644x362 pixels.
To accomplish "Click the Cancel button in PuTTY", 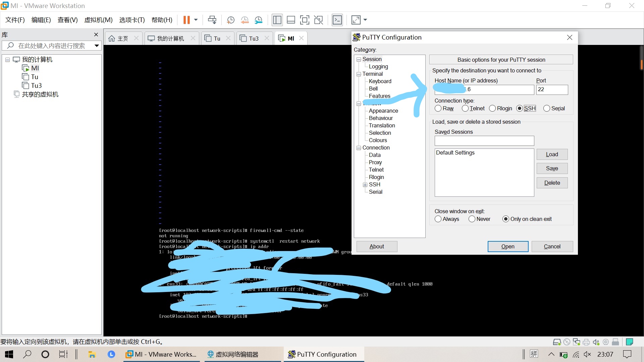I will [552, 246].
